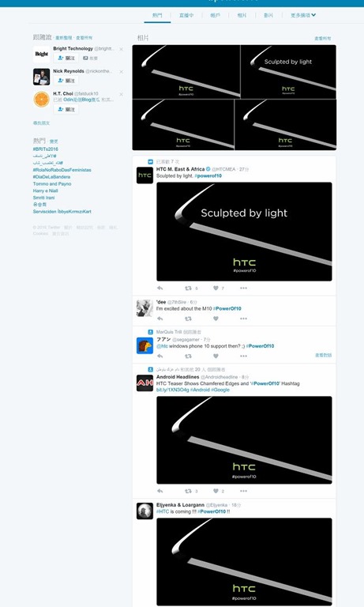
Task: Like the Android Headlines tweet
Action: click(x=216, y=491)
